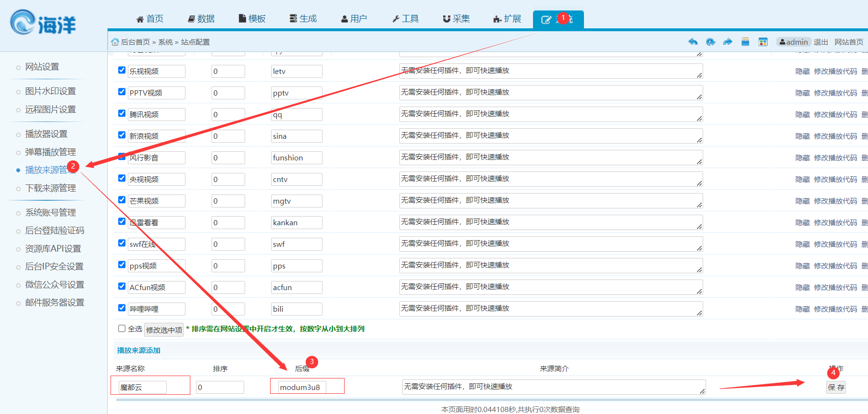Click the blue back arrow icon
Viewport: 868px width, 414px height.
tap(693, 42)
